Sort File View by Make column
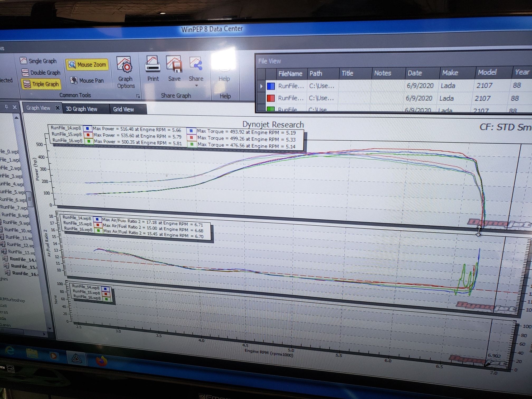Viewport: 532px width, 399px height. (457, 73)
